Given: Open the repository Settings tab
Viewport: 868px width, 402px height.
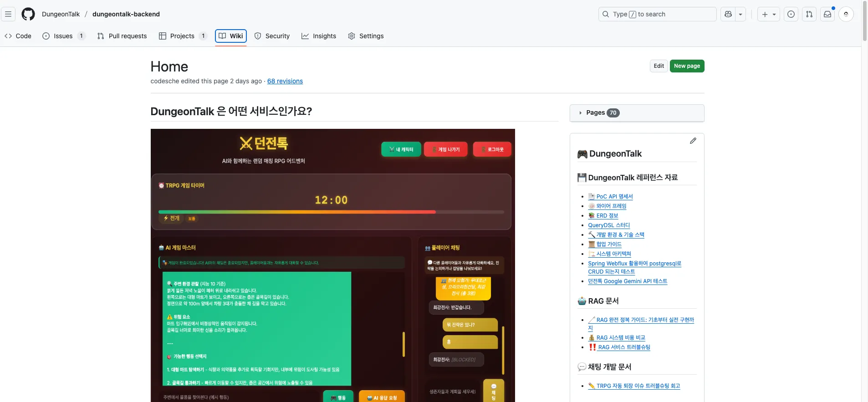Looking at the screenshot, I should click(x=366, y=36).
